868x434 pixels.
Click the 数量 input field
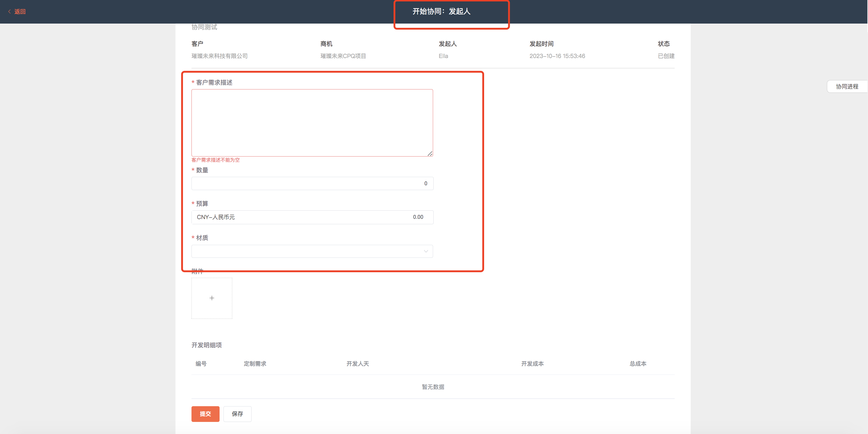click(x=312, y=183)
